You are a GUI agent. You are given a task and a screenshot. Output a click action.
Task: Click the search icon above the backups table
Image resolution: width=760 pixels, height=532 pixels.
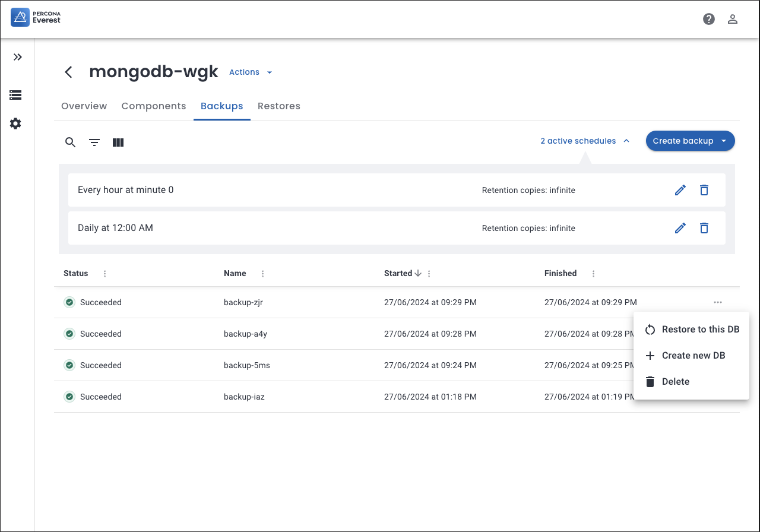click(70, 142)
